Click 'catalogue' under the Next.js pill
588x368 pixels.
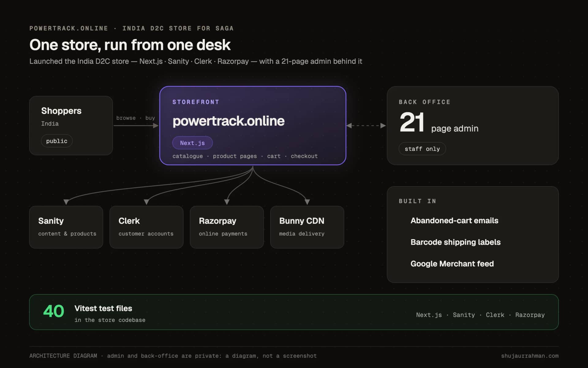coord(187,156)
